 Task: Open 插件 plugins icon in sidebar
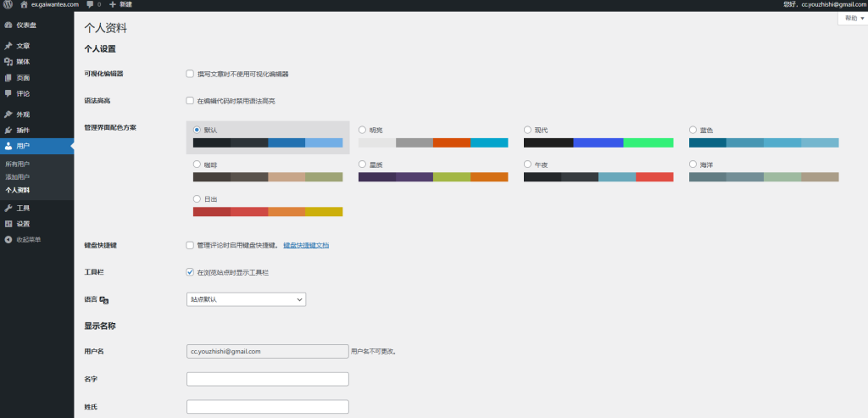(x=8, y=131)
